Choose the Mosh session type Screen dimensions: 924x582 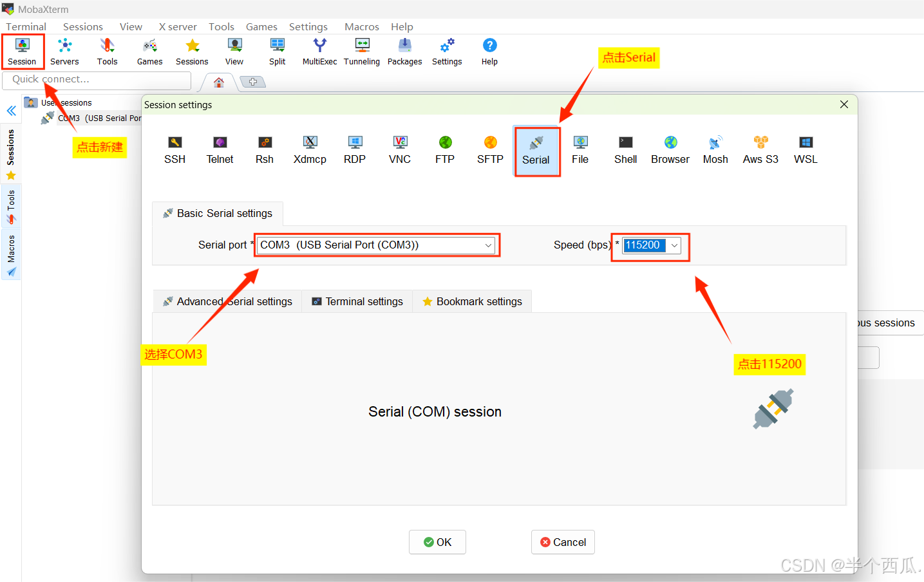715,150
